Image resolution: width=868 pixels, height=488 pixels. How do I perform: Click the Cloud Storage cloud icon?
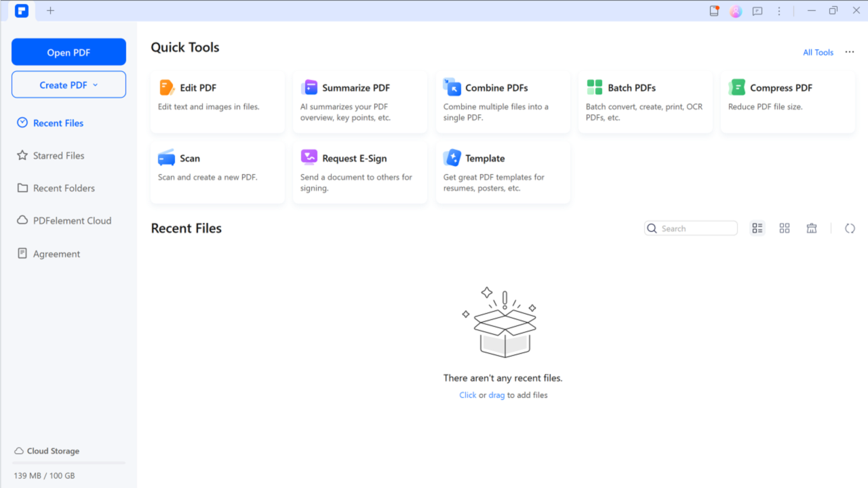click(18, 451)
